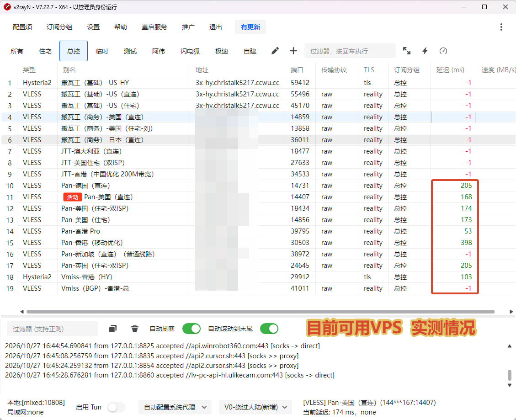Click the 有更新 update button
Image resolution: width=516 pixels, height=420 pixels.
point(250,27)
